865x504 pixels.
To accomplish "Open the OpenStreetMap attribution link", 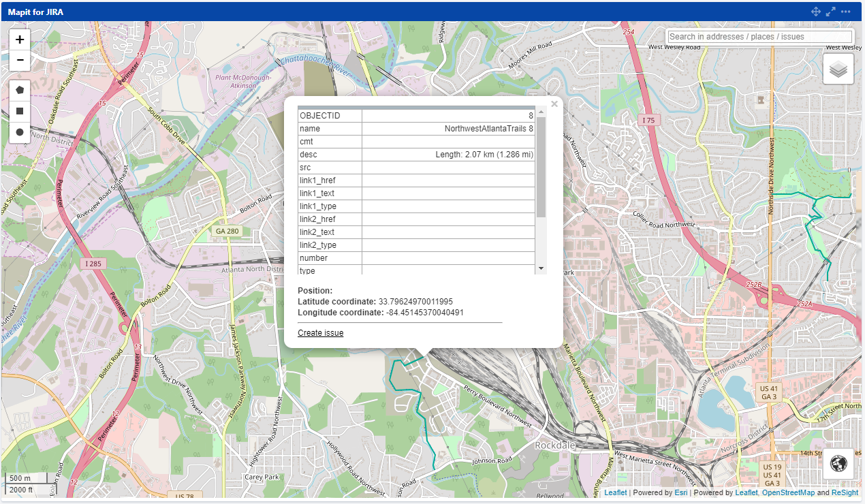I will (x=789, y=492).
